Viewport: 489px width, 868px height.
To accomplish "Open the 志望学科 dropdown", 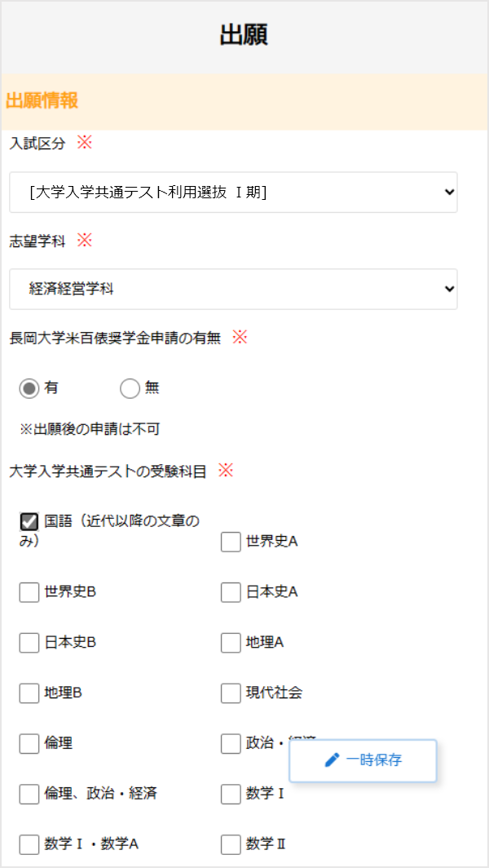I will tap(233, 289).
